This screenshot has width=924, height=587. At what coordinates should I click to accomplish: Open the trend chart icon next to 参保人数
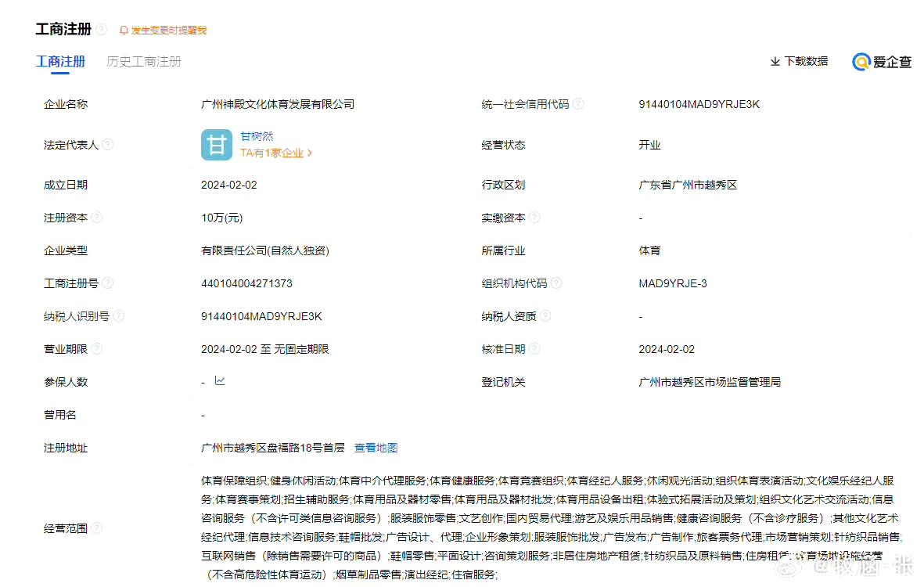point(220,382)
